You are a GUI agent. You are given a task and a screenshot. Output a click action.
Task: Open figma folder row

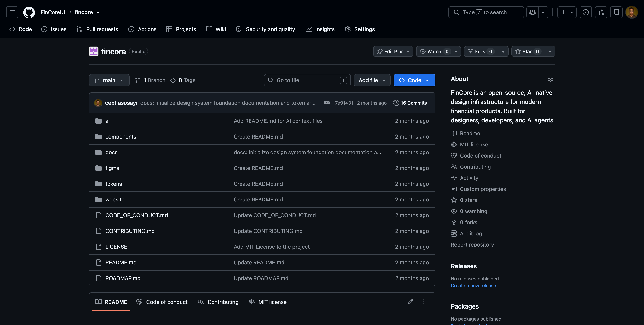click(262, 168)
